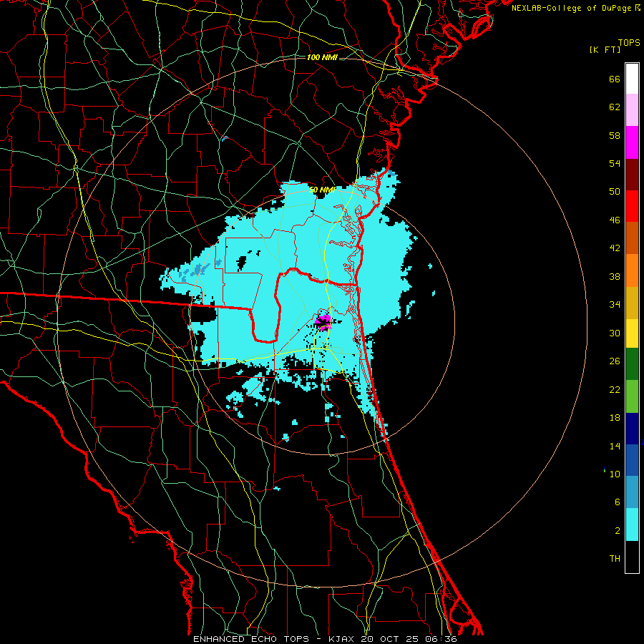Select the 38 scale value
This screenshot has height=644, width=644.
[615, 277]
